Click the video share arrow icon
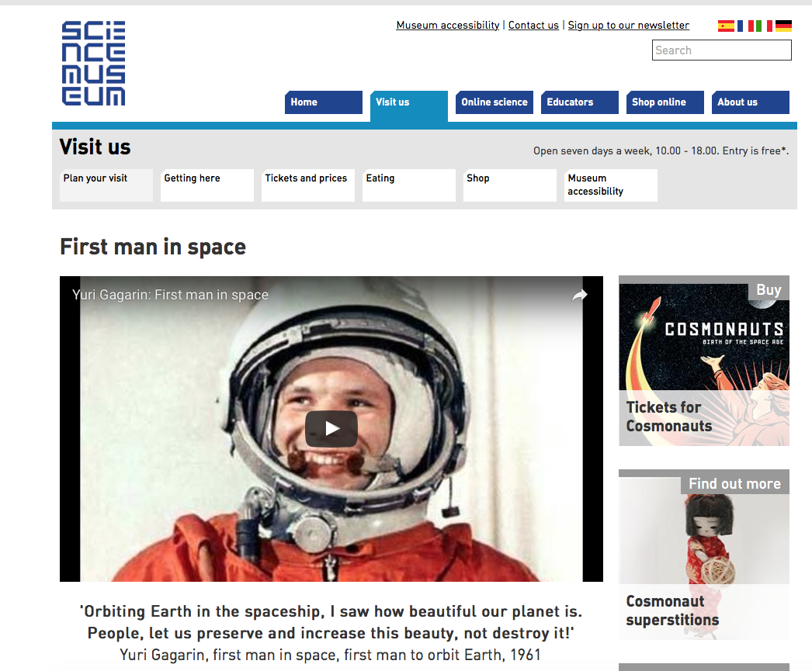 pos(580,295)
